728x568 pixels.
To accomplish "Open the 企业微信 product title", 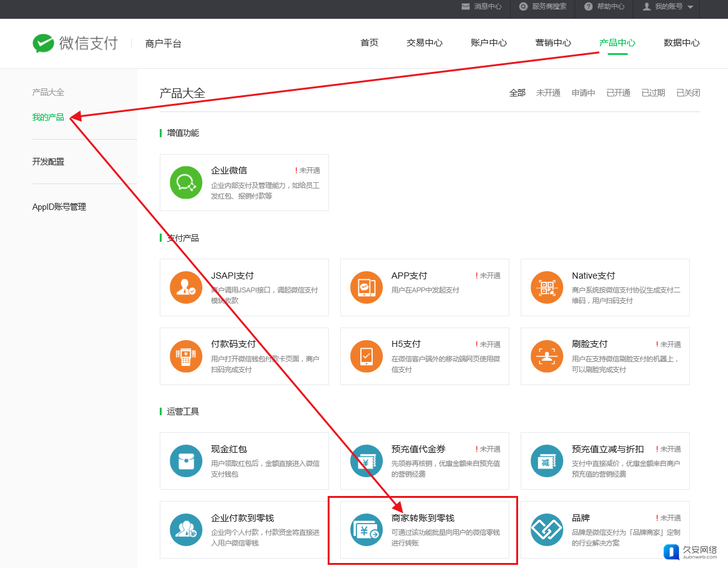I will point(229,170).
